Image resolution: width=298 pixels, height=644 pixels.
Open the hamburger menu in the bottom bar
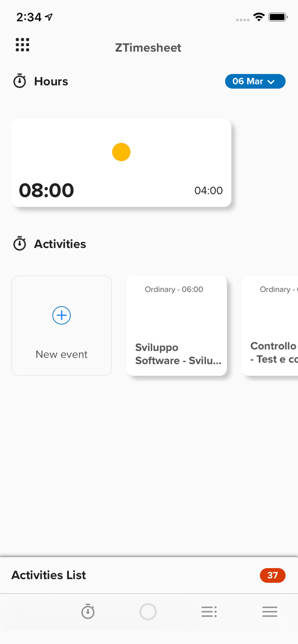(270, 611)
